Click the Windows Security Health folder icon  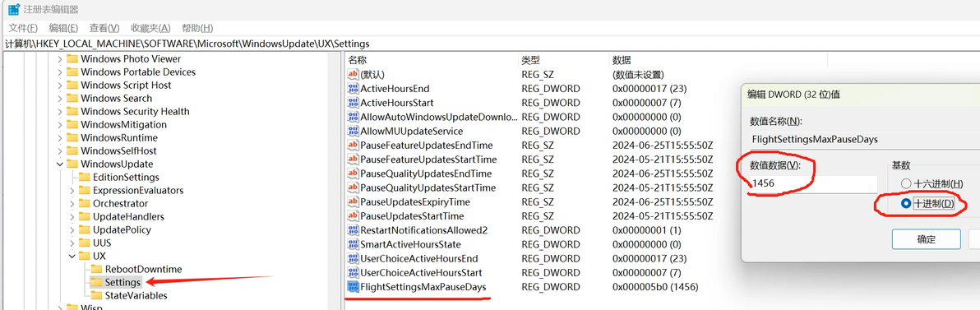point(72,111)
